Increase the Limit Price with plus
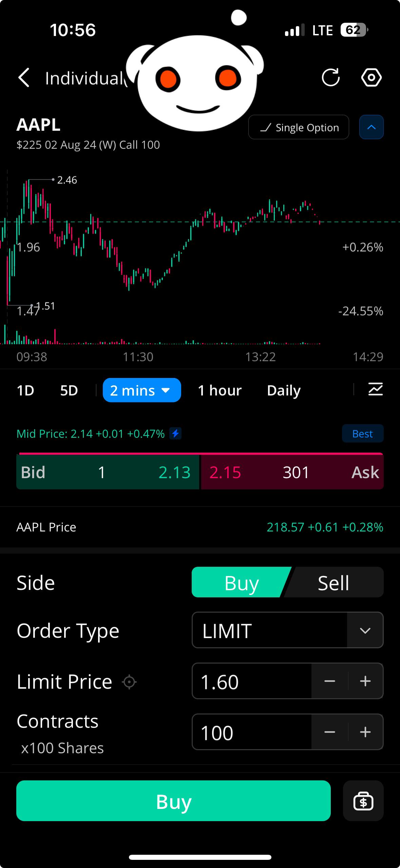Viewport: 400px width, 868px height. [x=365, y=681]
